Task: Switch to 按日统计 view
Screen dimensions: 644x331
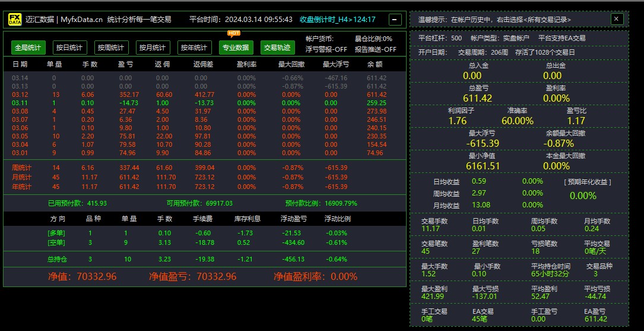Action: click(70, 48)
